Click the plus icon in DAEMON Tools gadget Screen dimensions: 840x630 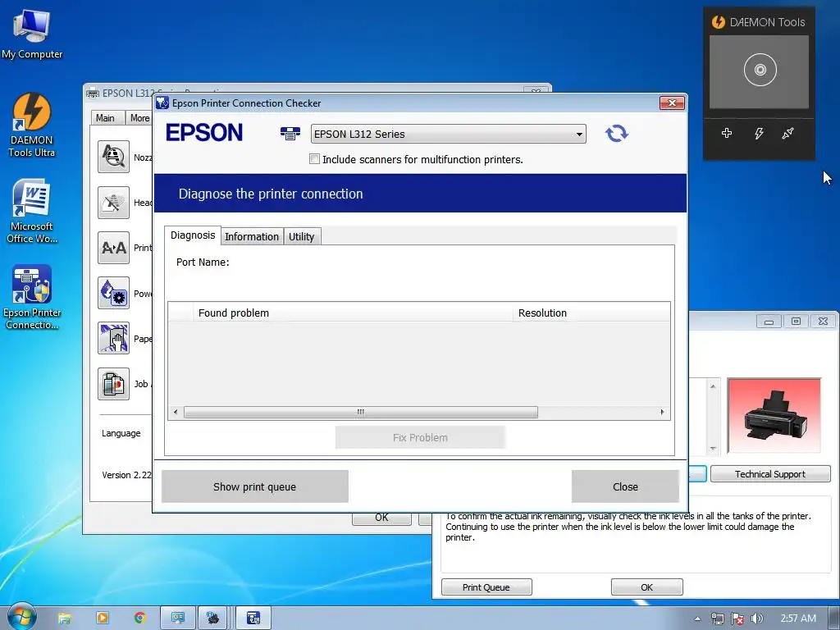click(727, 133)
